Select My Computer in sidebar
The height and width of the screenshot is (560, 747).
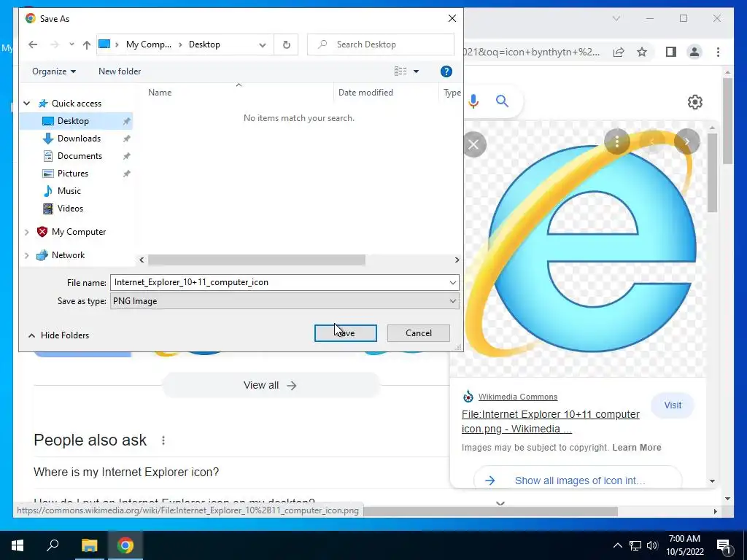79,232
